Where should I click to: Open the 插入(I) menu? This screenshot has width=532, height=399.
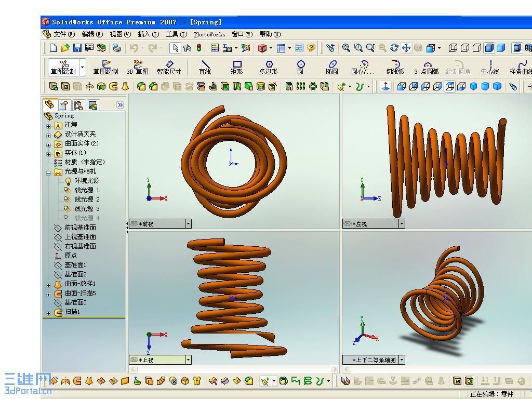(x=149, y=34)
